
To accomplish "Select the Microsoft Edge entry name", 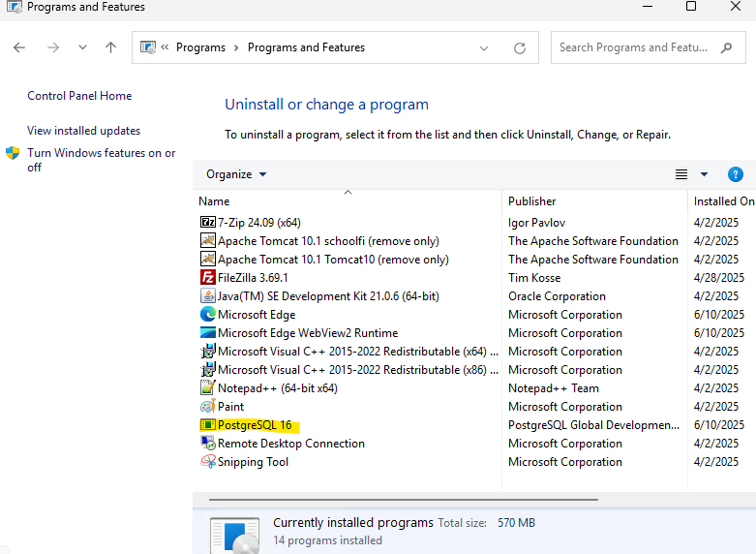I will 257,315.
